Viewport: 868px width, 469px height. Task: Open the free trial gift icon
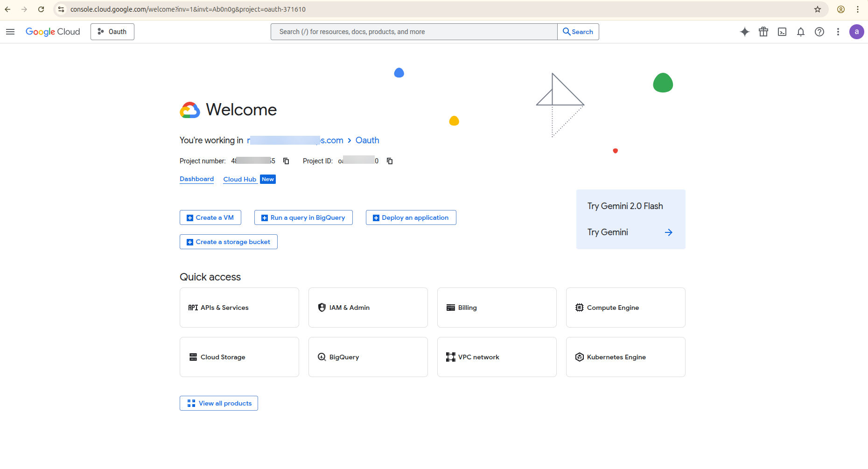point(763,32)
